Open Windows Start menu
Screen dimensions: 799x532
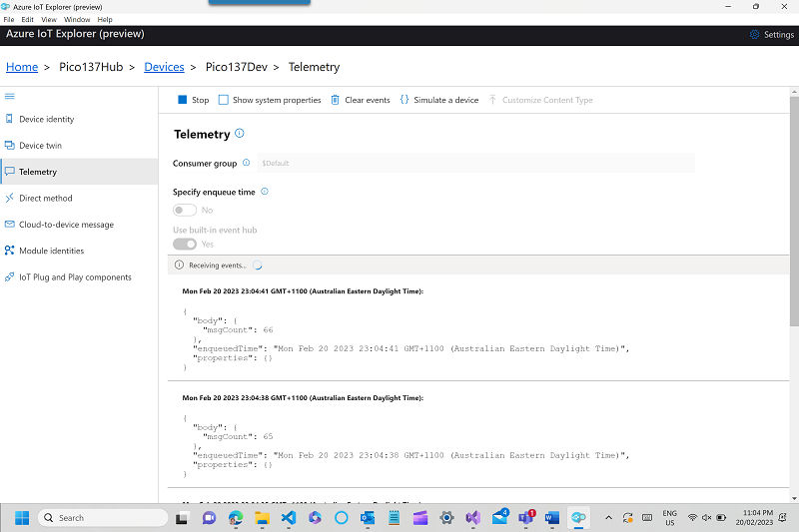pos(22,518)
